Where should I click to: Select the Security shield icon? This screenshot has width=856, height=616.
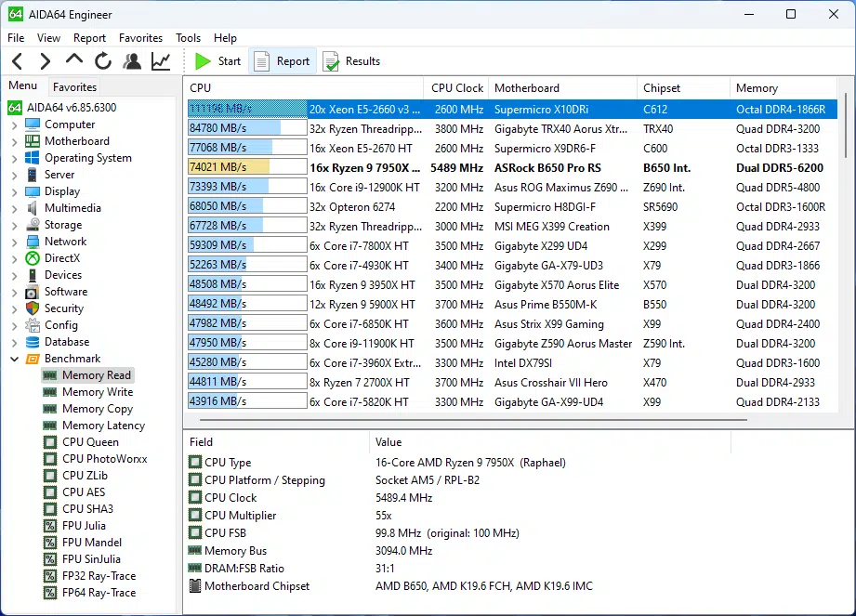coord(33,308)
